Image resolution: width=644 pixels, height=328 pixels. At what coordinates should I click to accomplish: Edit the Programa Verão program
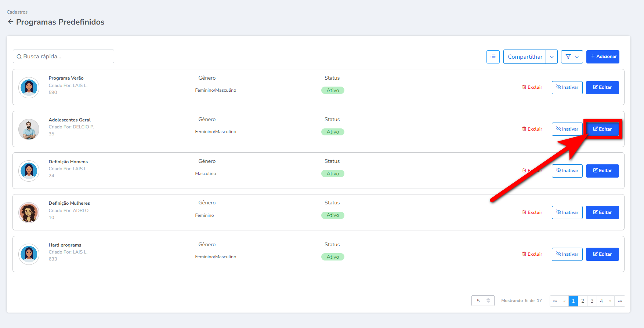tap(602, 88)
